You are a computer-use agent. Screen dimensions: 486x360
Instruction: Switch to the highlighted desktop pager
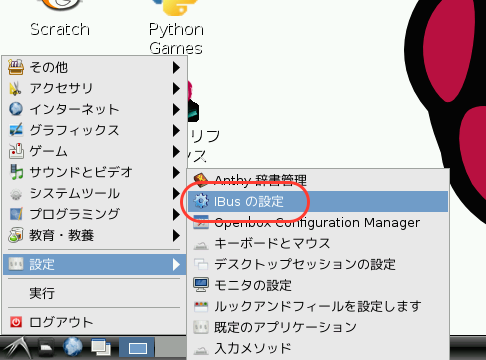pos(137,348)
